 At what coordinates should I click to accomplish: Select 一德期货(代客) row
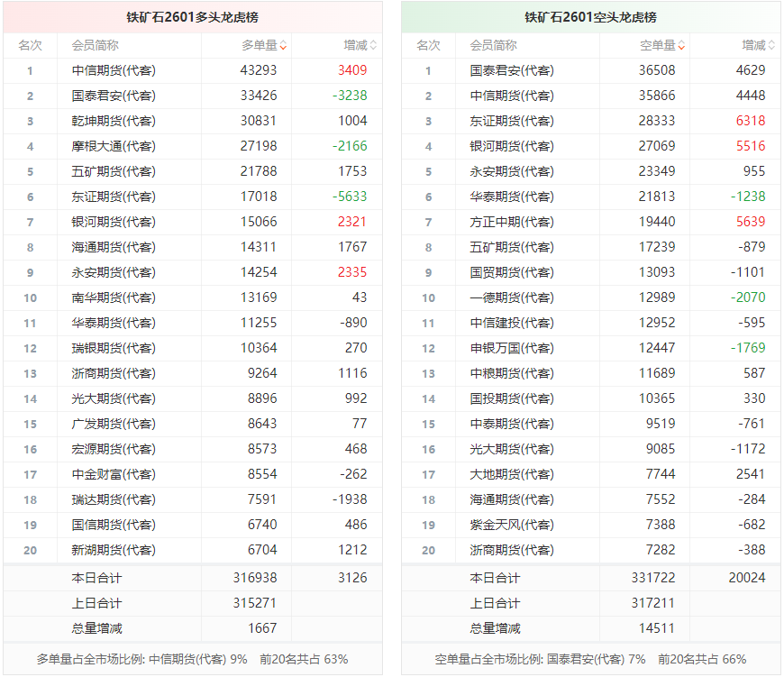pyautogui.click(x=590, y=298)
